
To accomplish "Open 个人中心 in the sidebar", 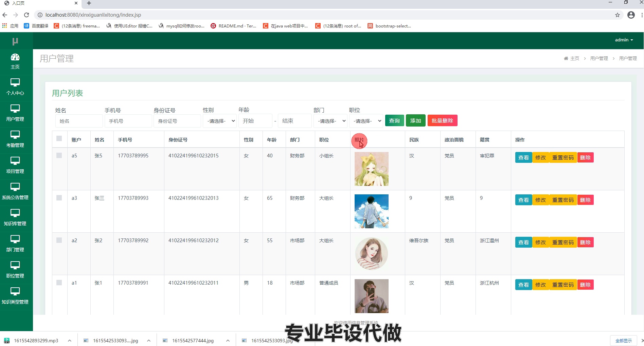I will pyautogui.click(x=15, y=88).
